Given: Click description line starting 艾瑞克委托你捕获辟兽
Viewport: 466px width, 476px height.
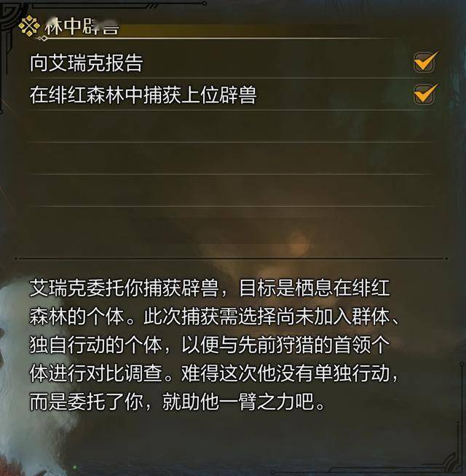Looking at the screenshot, I should click(209, 288).
